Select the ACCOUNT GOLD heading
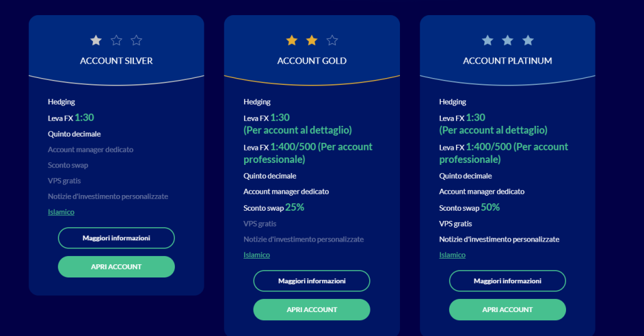 click(312, 61)
